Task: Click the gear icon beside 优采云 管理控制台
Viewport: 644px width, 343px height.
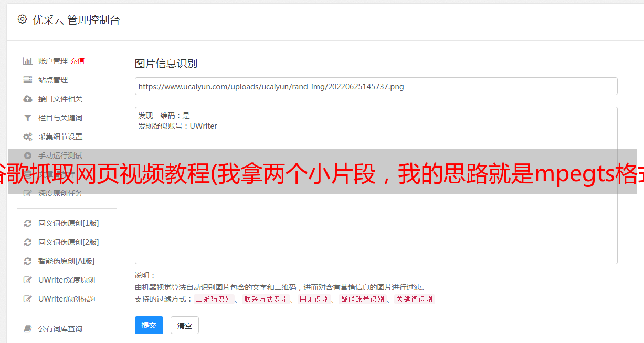Action: click(x=22, y=19)
